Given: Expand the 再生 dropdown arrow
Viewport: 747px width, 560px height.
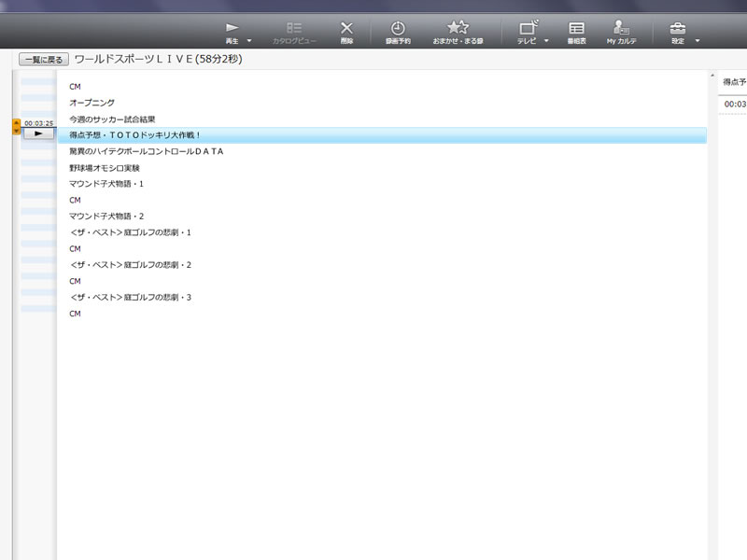Looking at the screenshot, I should [x=249, y=41].
